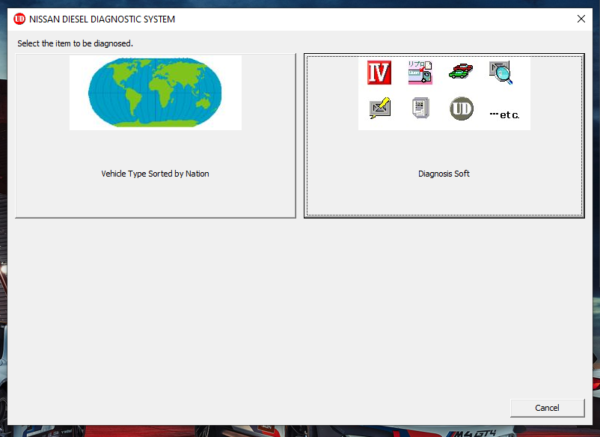Choose the Diagnosis Soft option
600x437 pixels.
(x=444, y=136)
